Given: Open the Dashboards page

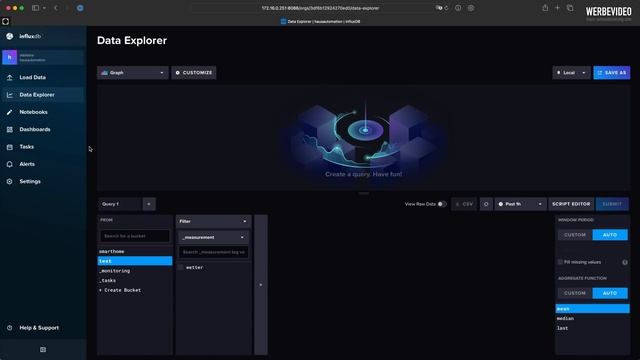Looking at the screenshot, I should pos(35,129).
